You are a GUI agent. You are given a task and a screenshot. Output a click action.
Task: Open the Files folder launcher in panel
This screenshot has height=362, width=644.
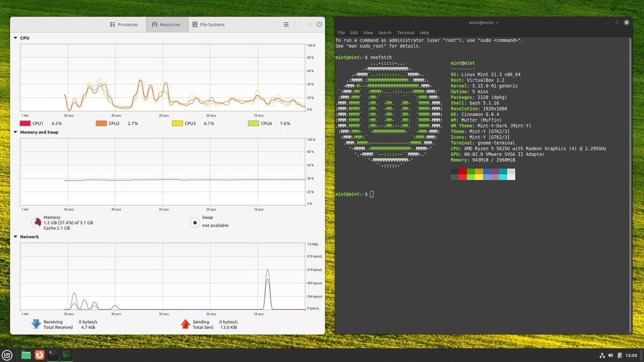[x=26, y=354]
